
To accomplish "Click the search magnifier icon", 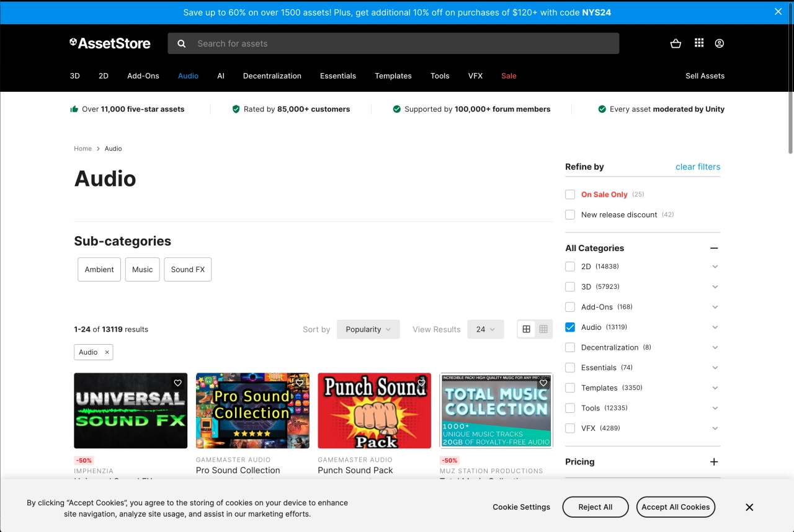I will pyautogui.click(x=182, y=43).
